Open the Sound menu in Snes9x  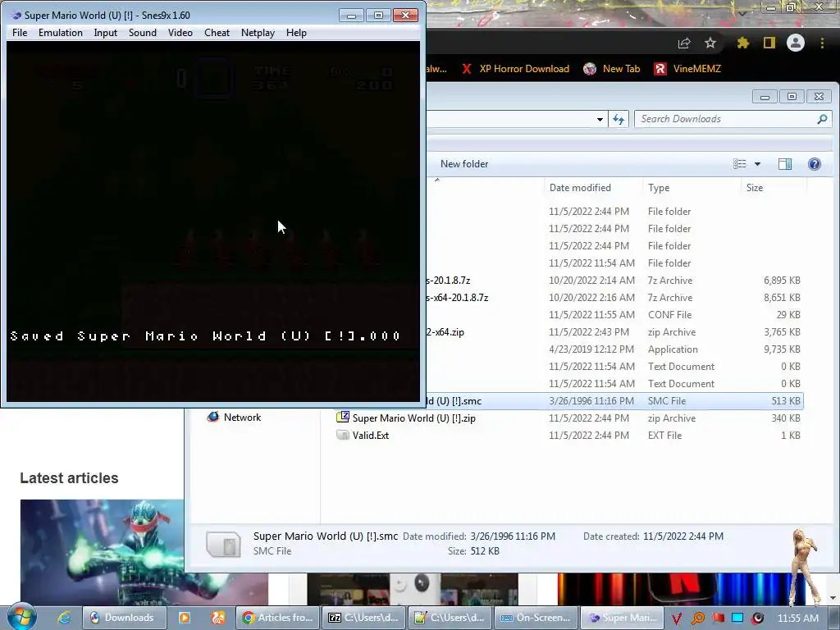coord(143,33)
